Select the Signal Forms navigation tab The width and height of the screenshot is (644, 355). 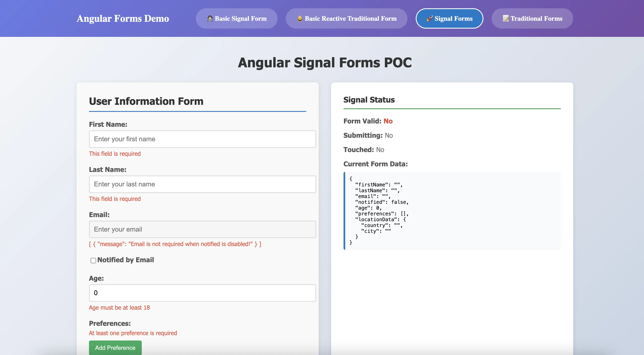click(449, 18)
